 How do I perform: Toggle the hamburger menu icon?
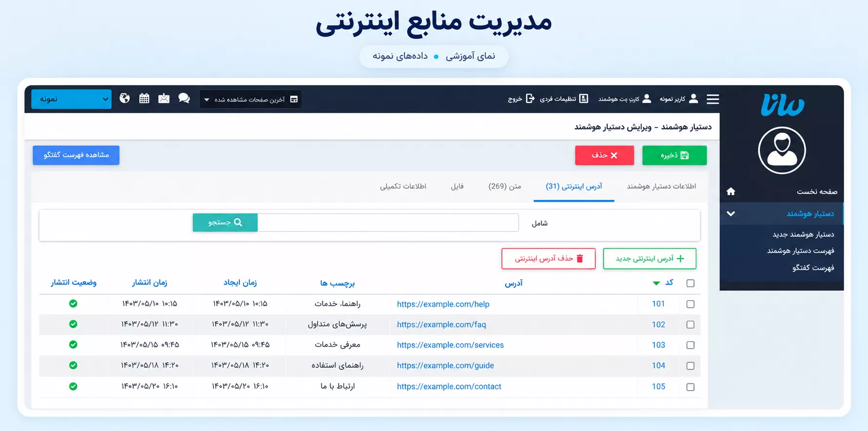[x=713, y=99]
